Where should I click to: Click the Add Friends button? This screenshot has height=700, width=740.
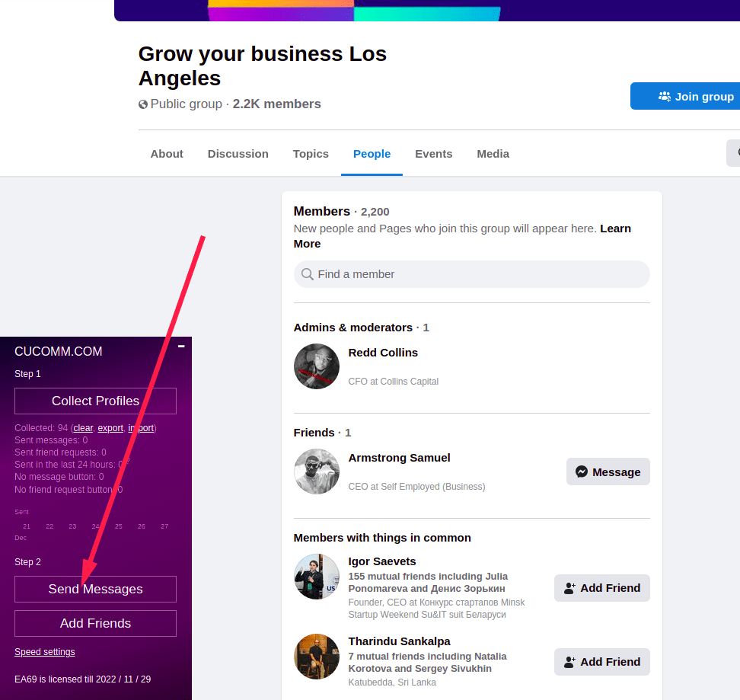point(94,623)
